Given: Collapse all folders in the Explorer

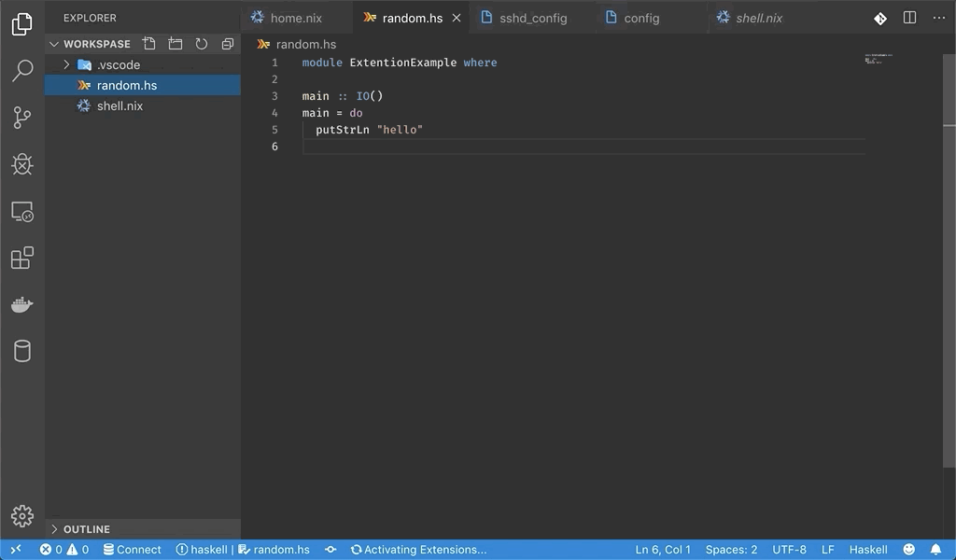Looking at the screenshot, I should click(228, 43).
